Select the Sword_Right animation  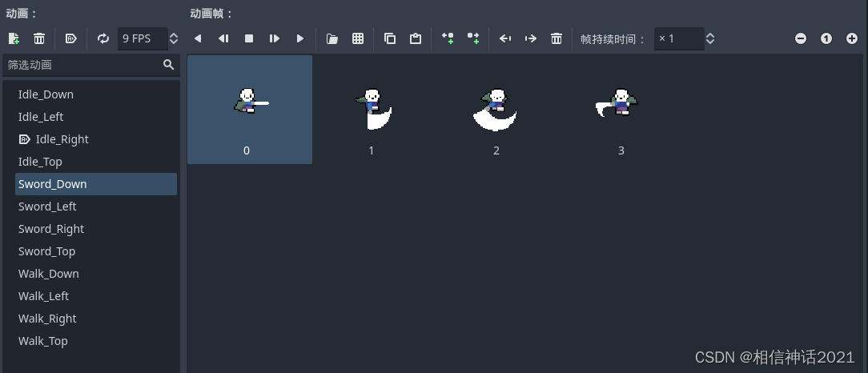point(96,229)
